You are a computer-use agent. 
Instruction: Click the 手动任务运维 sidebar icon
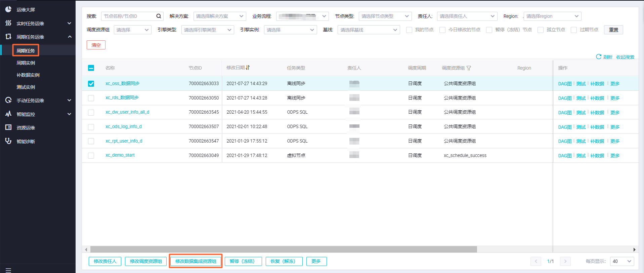8,100
